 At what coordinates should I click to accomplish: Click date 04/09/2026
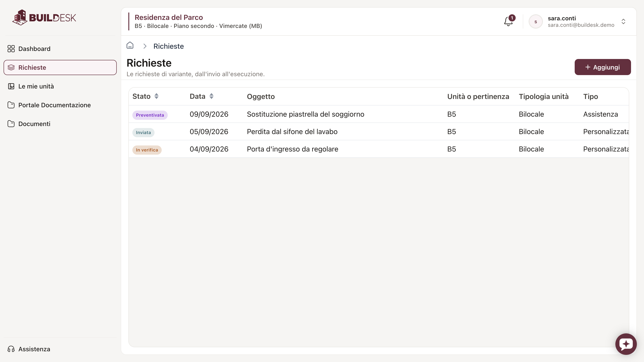[209, 149]
